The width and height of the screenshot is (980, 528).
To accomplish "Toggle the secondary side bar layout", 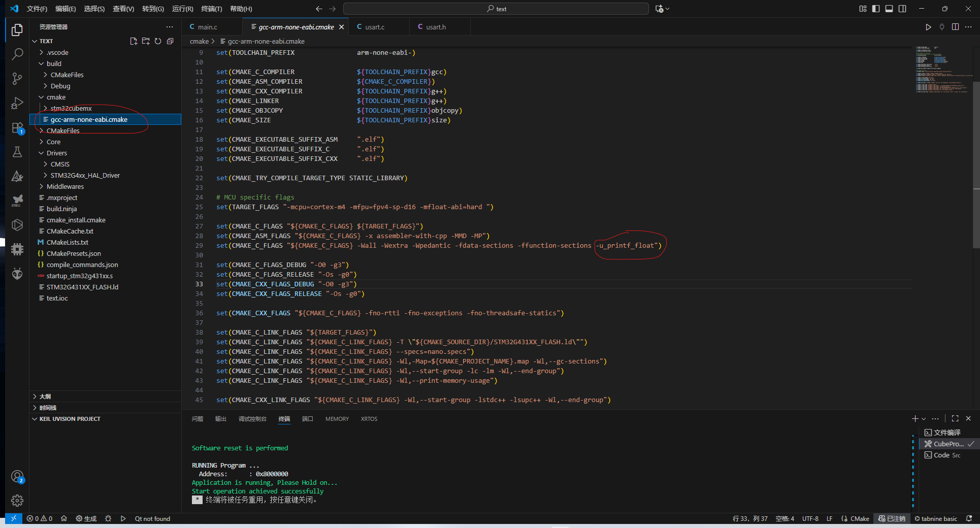I will (x=902, y=9).
